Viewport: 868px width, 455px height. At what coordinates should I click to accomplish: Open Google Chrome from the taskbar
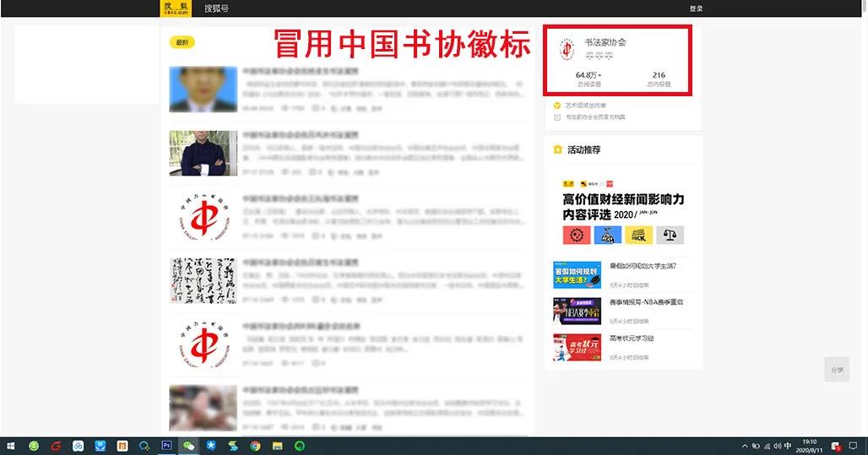click(255, 447)
